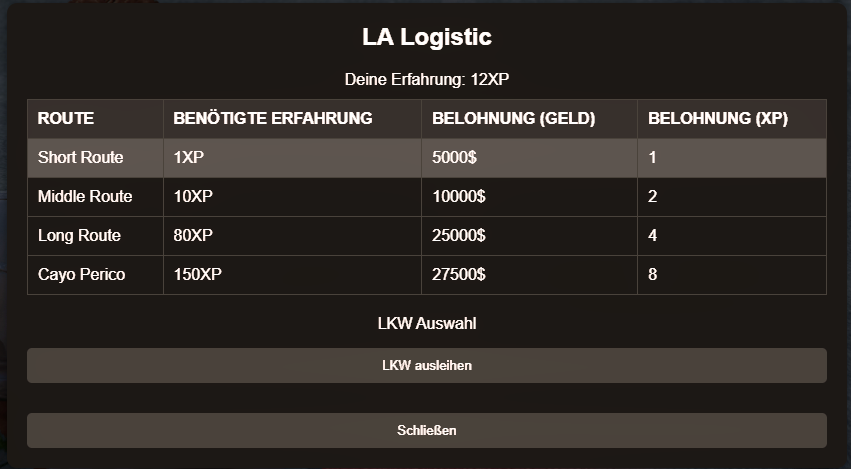
Task: Select the Long Route entry
Action: [80, 236]
